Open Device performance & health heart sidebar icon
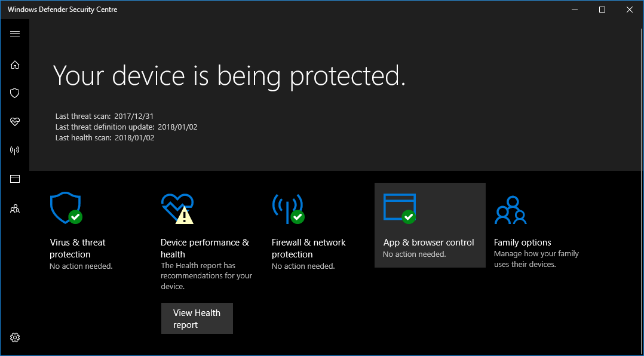This screenshot has height=356, width=644. [x=15, y=122]
